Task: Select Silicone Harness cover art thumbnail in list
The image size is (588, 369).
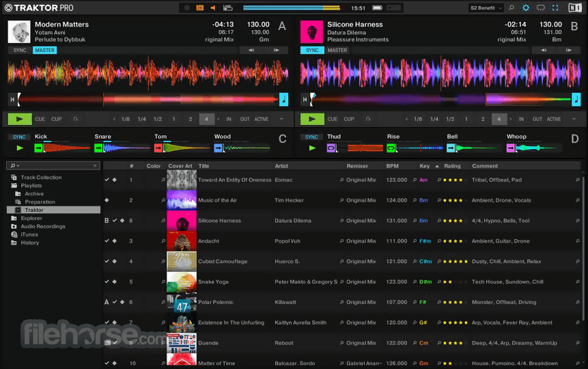Action: pyautogui.click(x=182, y=221)
